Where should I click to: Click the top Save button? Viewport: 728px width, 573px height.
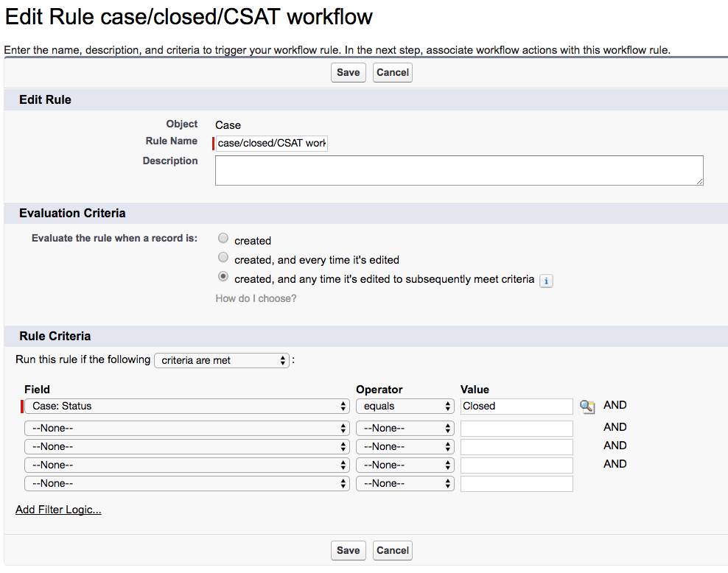[348, 72]
